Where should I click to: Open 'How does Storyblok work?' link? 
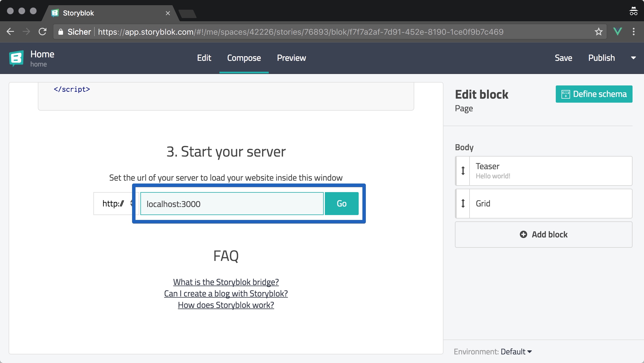coord(226,305)
